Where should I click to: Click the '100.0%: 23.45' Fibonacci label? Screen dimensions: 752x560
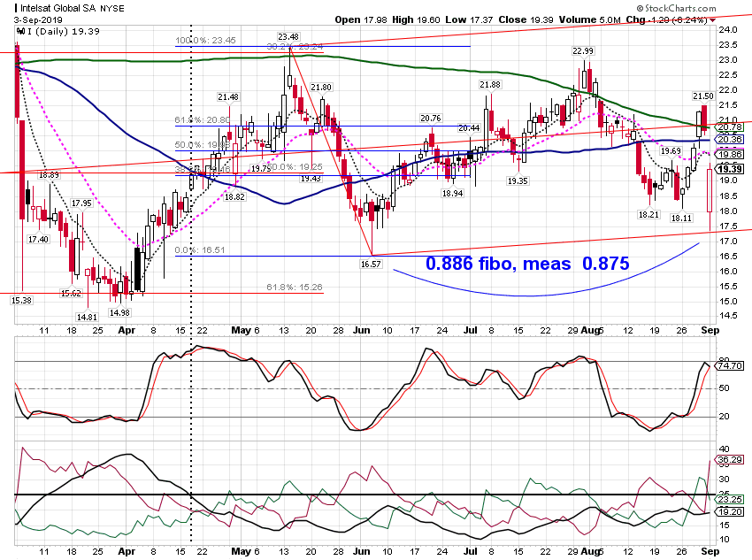click(x=206, y=41)
